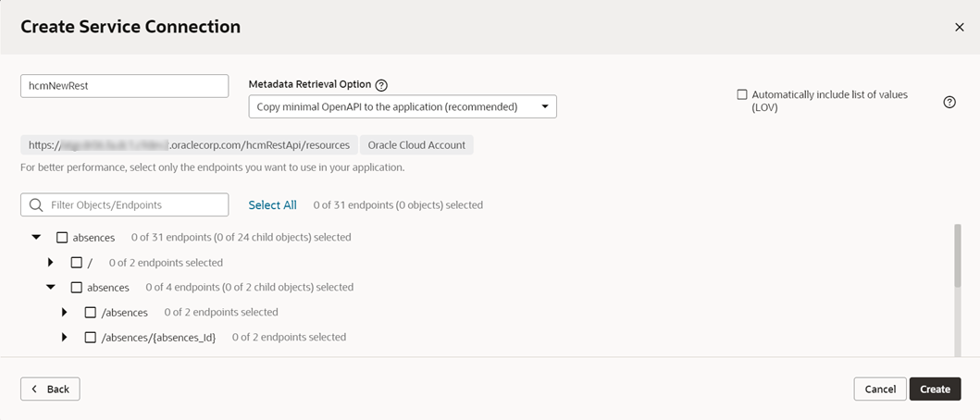
Task: Expand the "/" endpoint node
Action: pos(51,263)
